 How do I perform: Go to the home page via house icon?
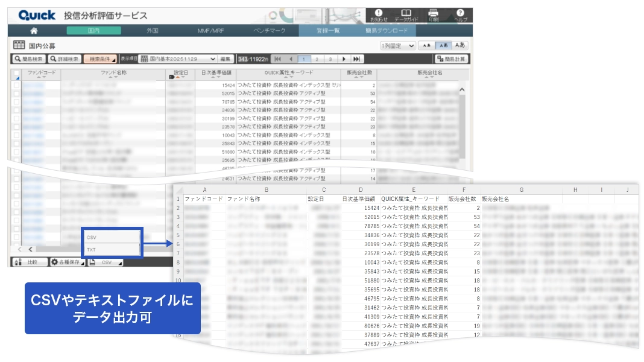point(34,31)
